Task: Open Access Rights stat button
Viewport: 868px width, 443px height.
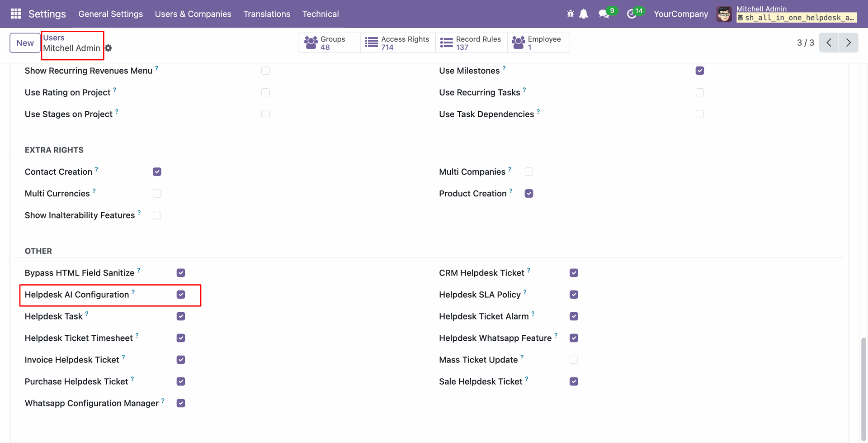Action: coord(398,43)
